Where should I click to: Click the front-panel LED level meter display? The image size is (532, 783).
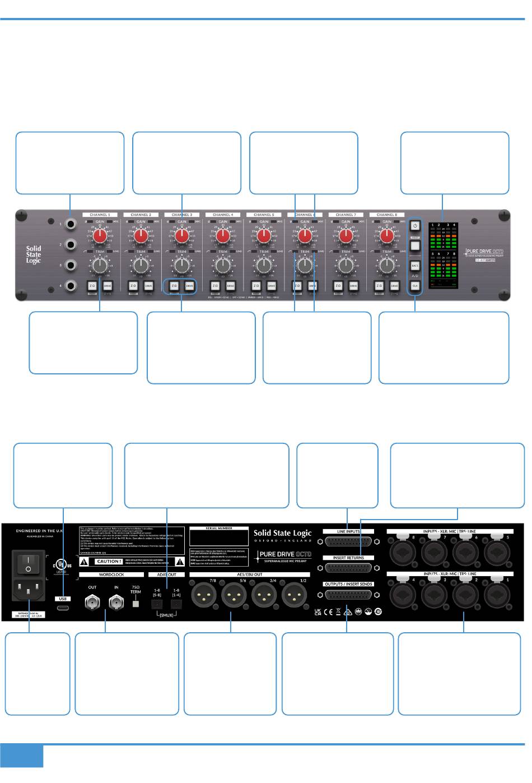click(x=442, y=255)
